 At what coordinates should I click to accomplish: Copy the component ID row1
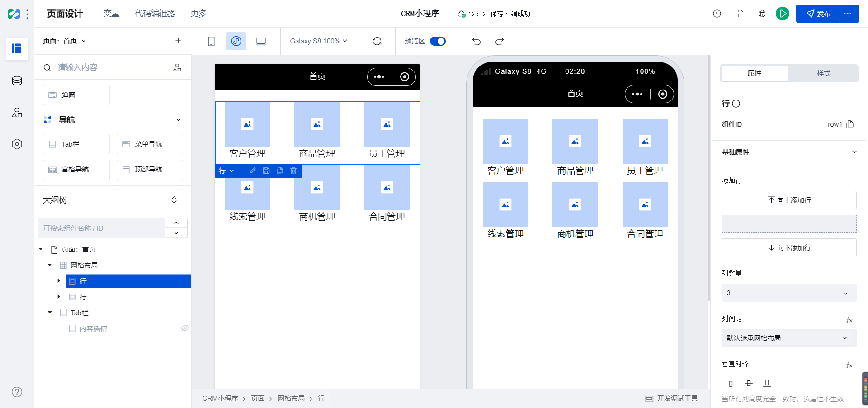tap(850, 124)
